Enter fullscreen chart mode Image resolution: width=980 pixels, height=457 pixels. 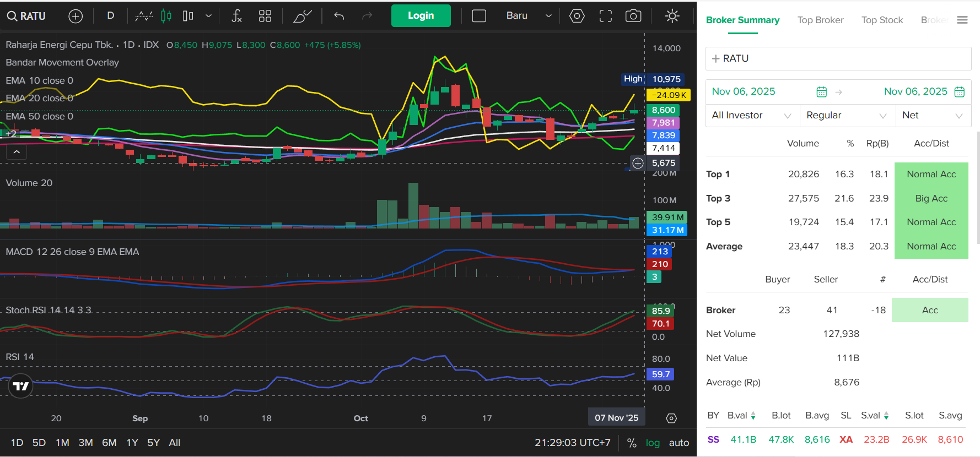[x=606, y=16]
